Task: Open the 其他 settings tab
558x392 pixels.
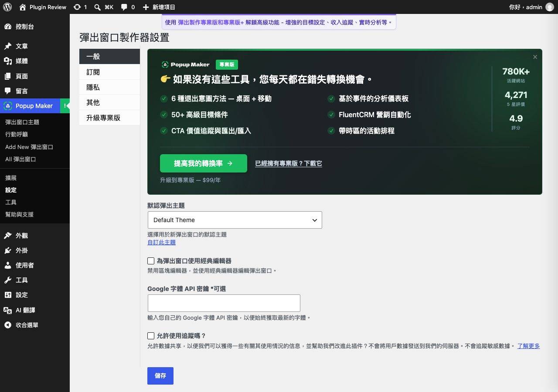Action: point(109,102)
